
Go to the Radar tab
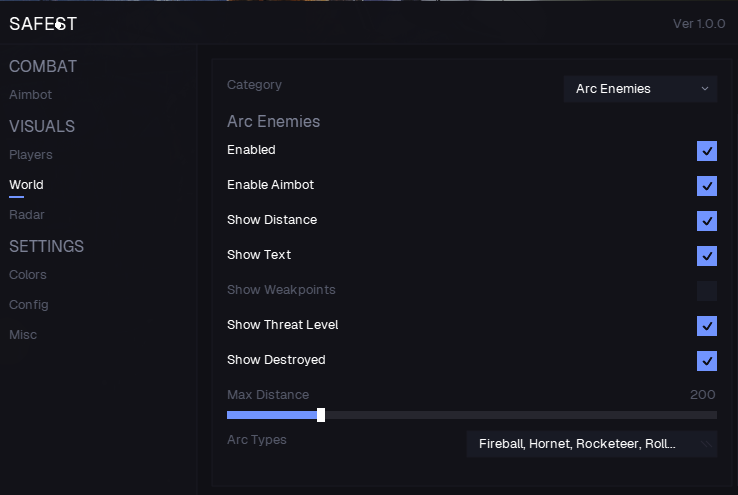click(x=27, y=215)
